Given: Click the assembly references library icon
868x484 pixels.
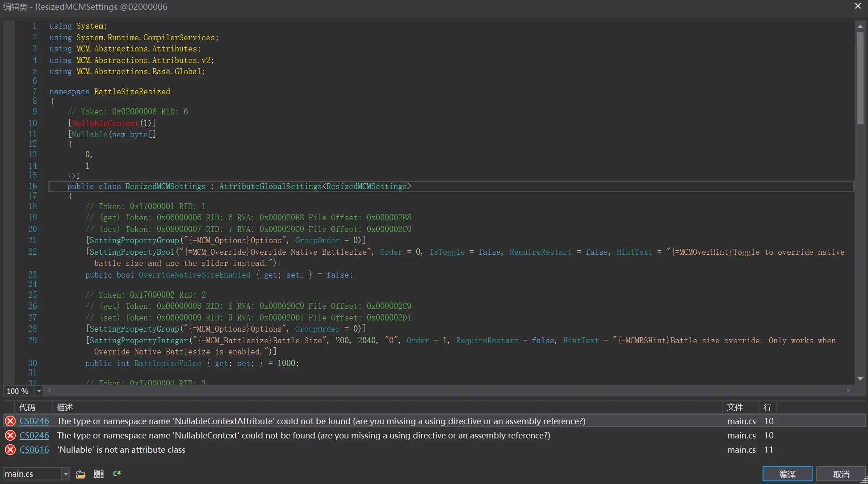Looking at the screenshot, I should (99, 474).
